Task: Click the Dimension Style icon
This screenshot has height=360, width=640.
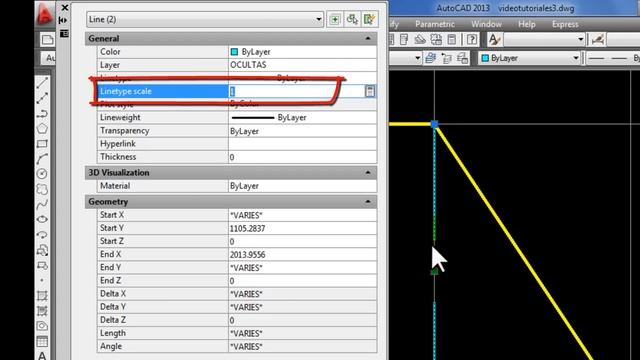Action: point(598,40)
